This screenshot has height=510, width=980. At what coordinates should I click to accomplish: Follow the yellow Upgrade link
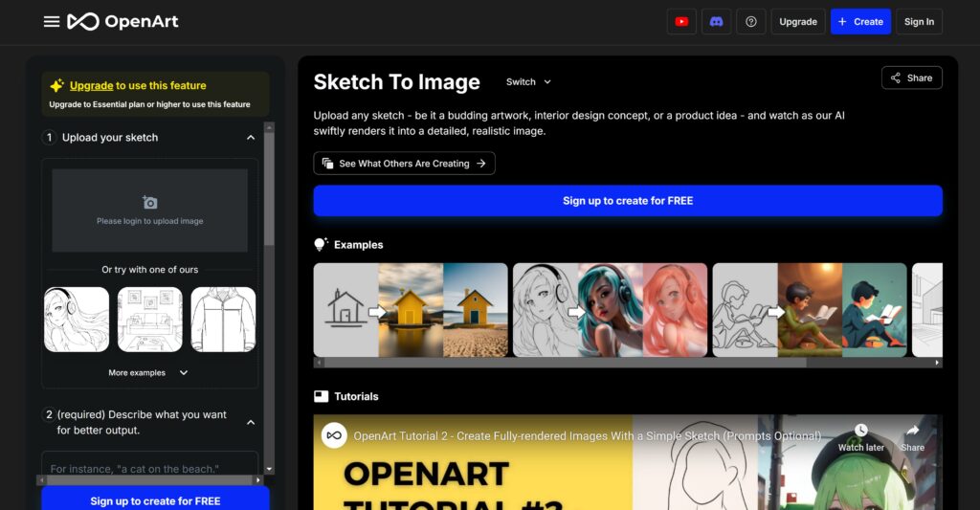(x=91, y=85)
